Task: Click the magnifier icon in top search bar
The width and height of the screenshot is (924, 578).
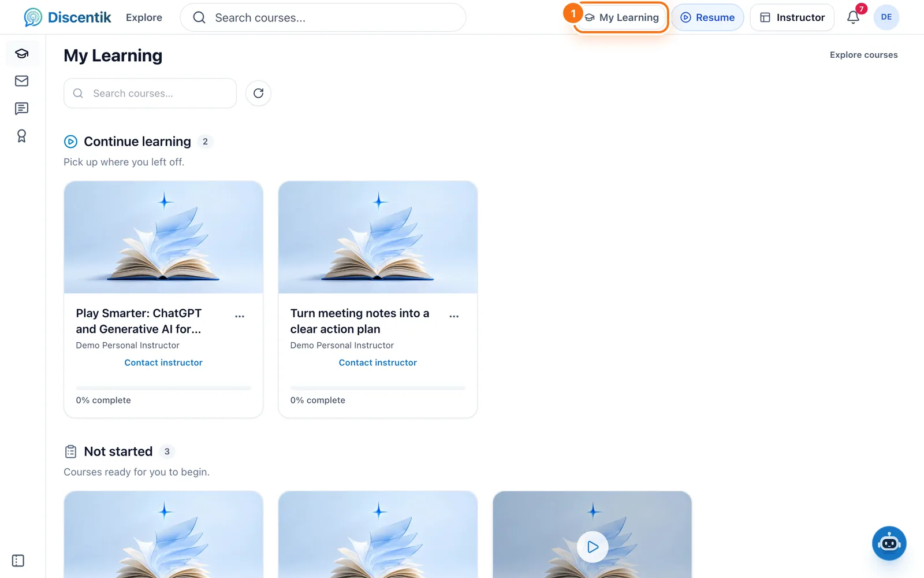Action: [x=199, y=17]
